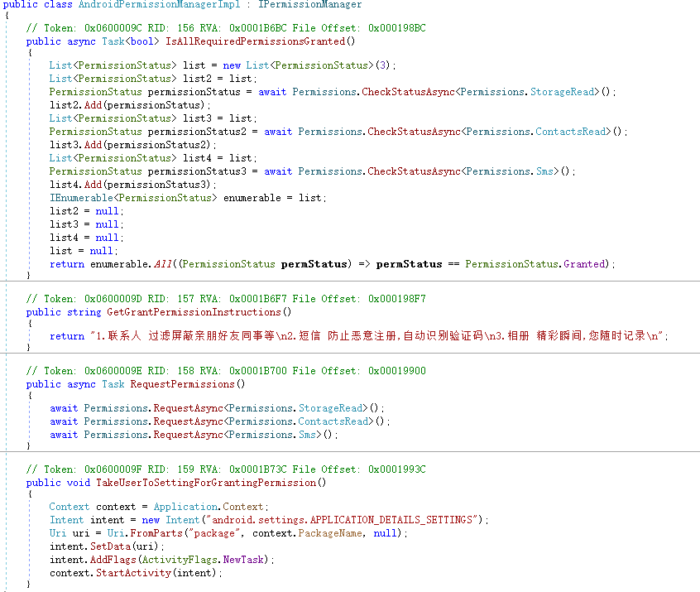Viewport: 700px width, 592px height.
Task: Click the Intent constructor after new
Action: (x=182, y=521)
